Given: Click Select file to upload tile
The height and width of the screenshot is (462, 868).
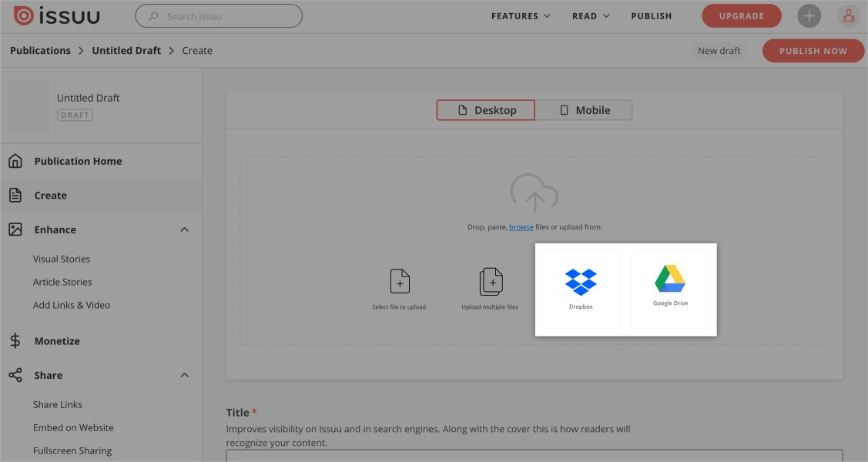Looking at the screenshot, I should tap(399, 290).
